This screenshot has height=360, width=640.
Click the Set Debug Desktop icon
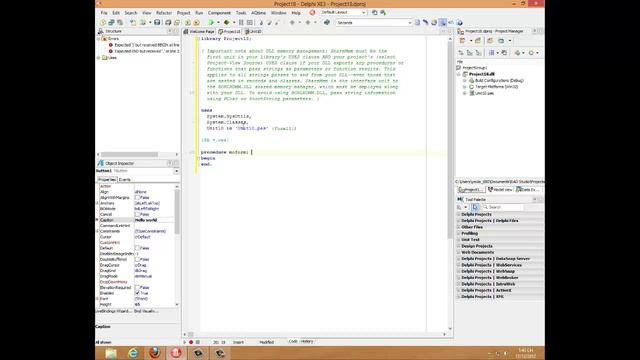pyautogui.click(x=383, y=13)
